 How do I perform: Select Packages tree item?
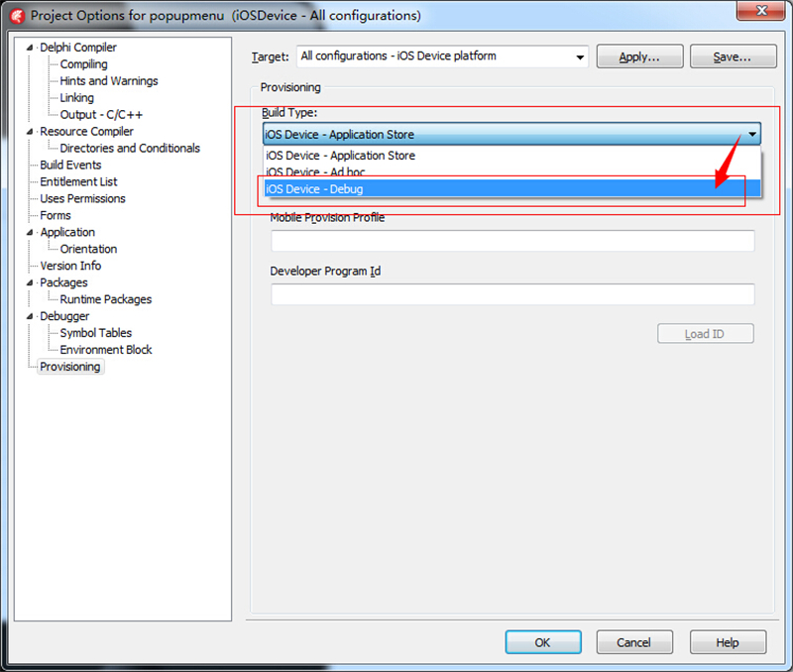coord(63,282)
